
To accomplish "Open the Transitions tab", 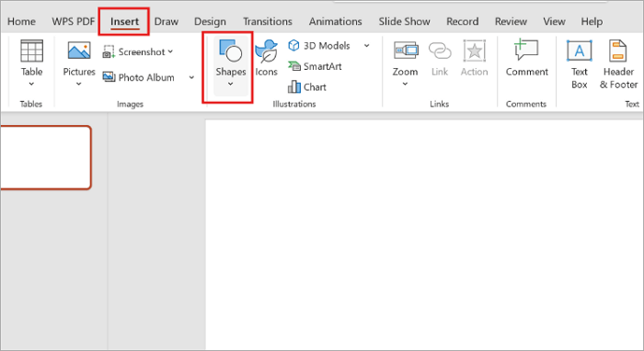I will [268, 21].
